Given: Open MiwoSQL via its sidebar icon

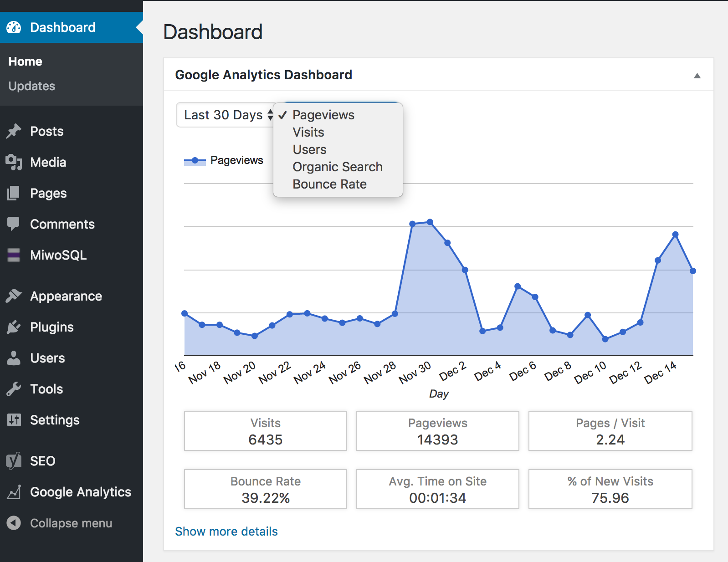Looking at the screenshot, I should 14,255.
